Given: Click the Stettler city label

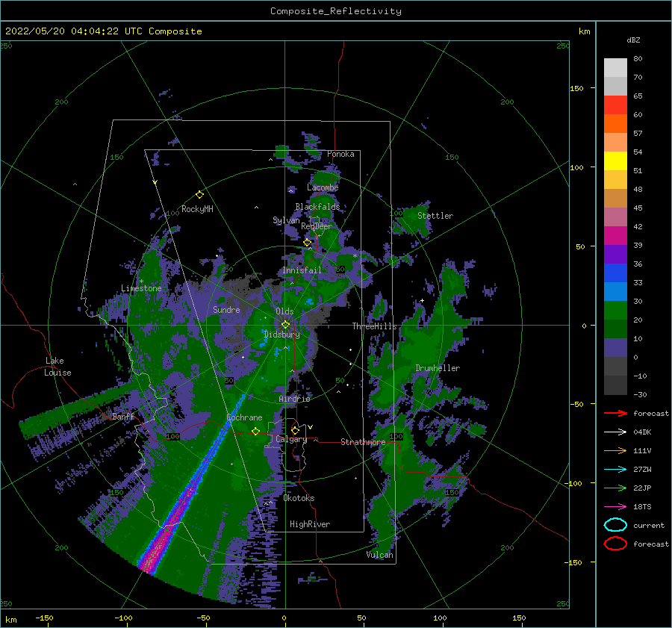Looking at the screenshot, I should (x=435, y=216).
